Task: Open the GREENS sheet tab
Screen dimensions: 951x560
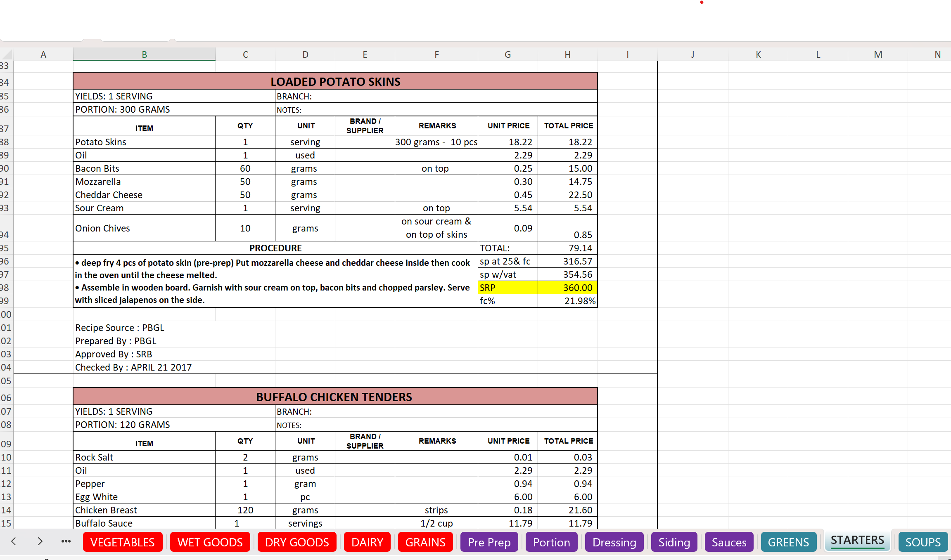Action: 788,542
